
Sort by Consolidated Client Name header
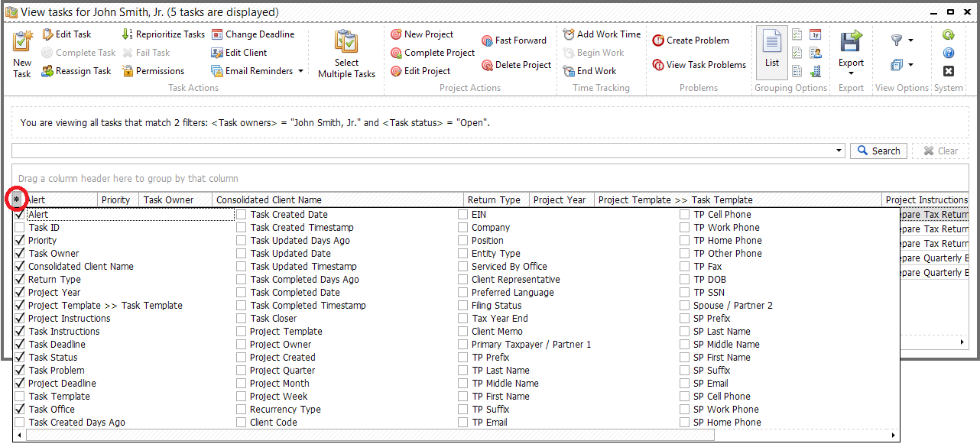[339, 199]
